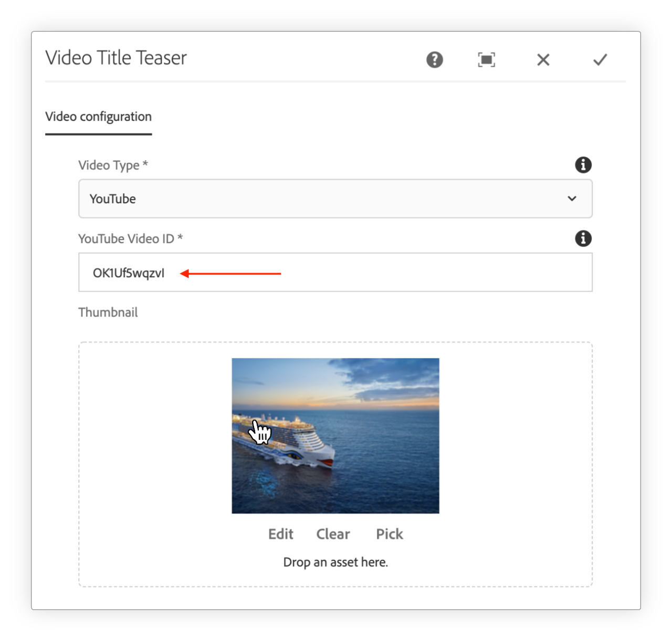
Task: Toggle fullscreen mode for the dialog
Action: point(486,60)
